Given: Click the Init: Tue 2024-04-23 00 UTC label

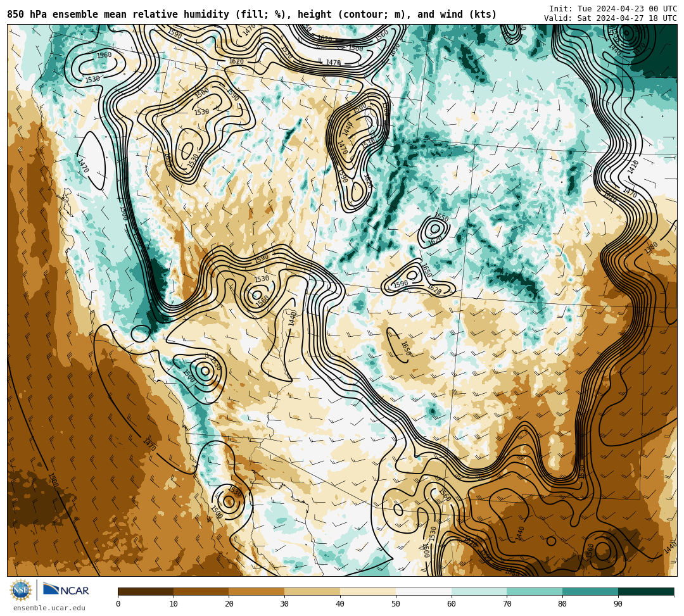Looking at the screenshot, I should point(613,9).
